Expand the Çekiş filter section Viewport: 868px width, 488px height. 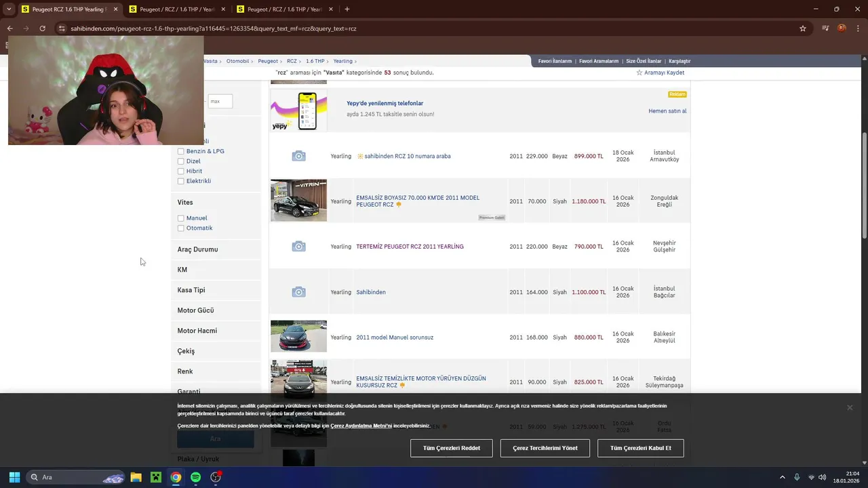click(186, 351)
